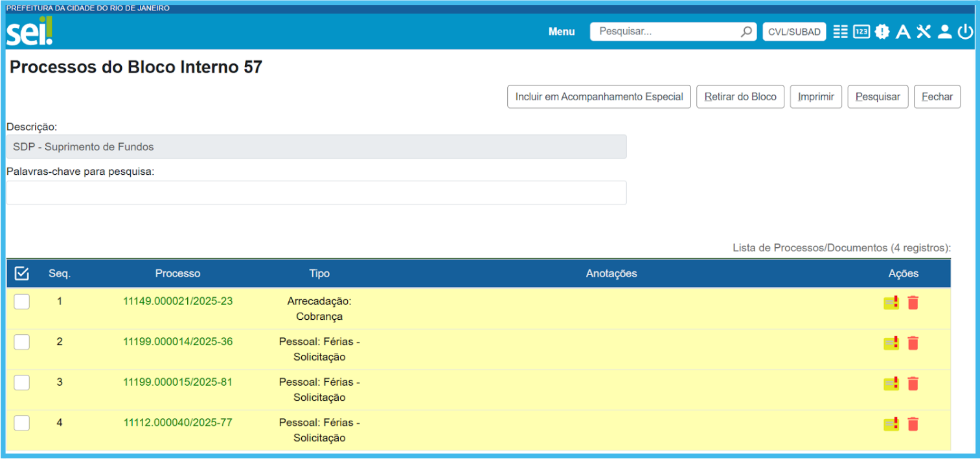980x459 pixels.
Task: Toggle the select-all checkbox in table header
Action: [21, 274]
